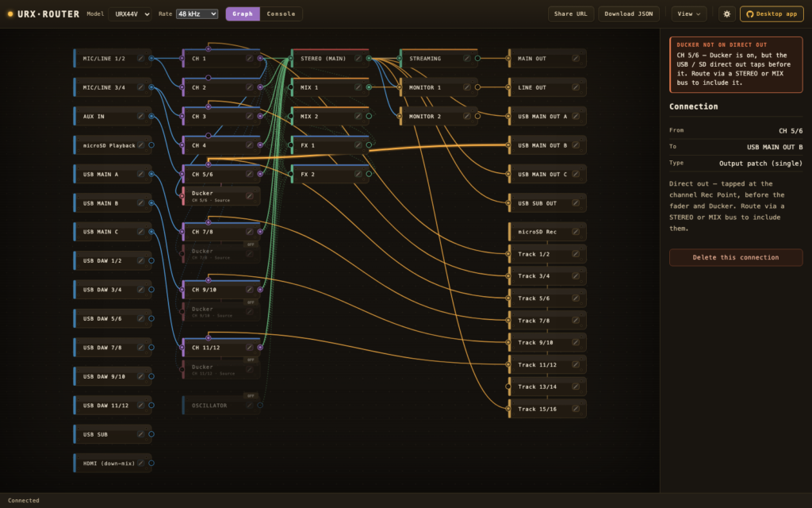Click the output port of STREAMING node
The image size is (812, 508).
coord(477,59)
